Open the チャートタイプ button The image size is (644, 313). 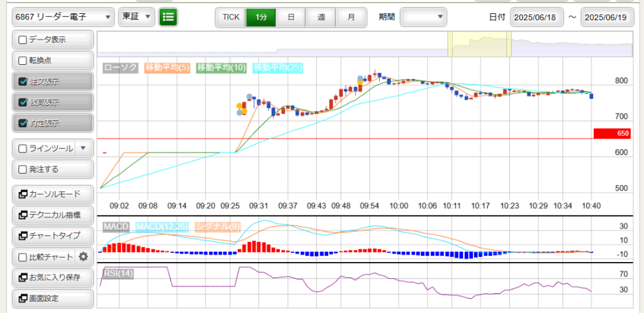coord(53,236)
